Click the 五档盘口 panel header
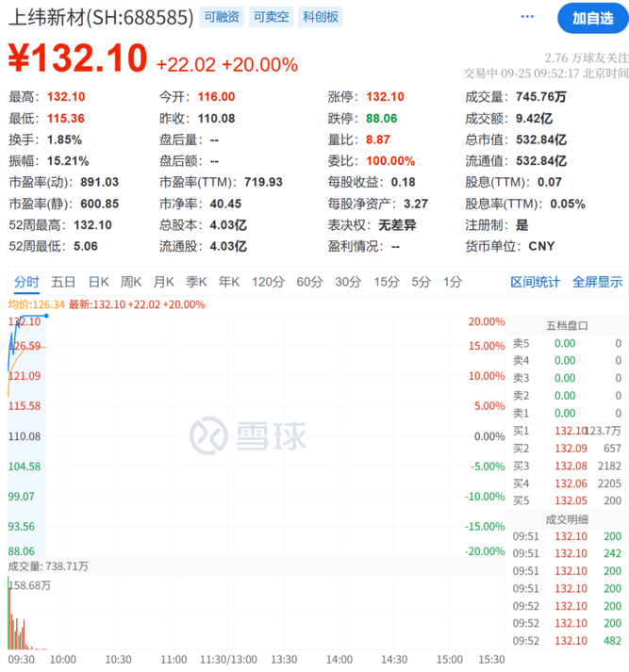Screen dimensions: 629x672 click(x=567, y=326)
